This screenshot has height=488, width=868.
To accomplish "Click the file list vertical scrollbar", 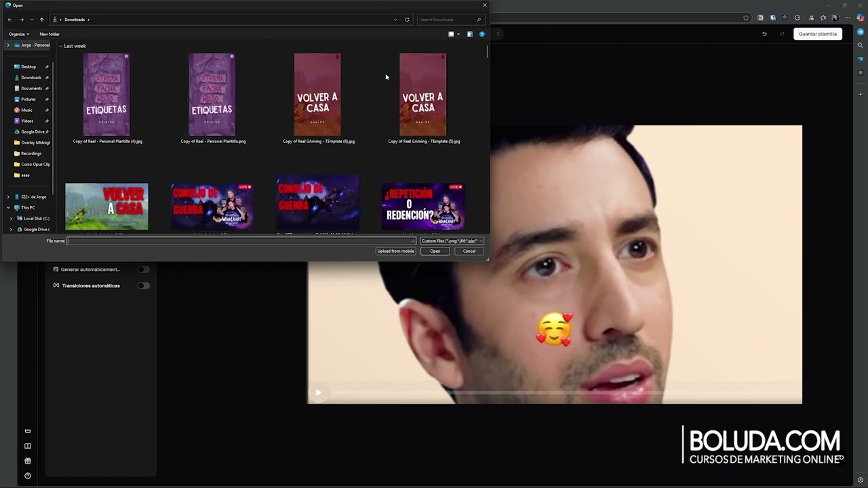I will pos(487,52).
